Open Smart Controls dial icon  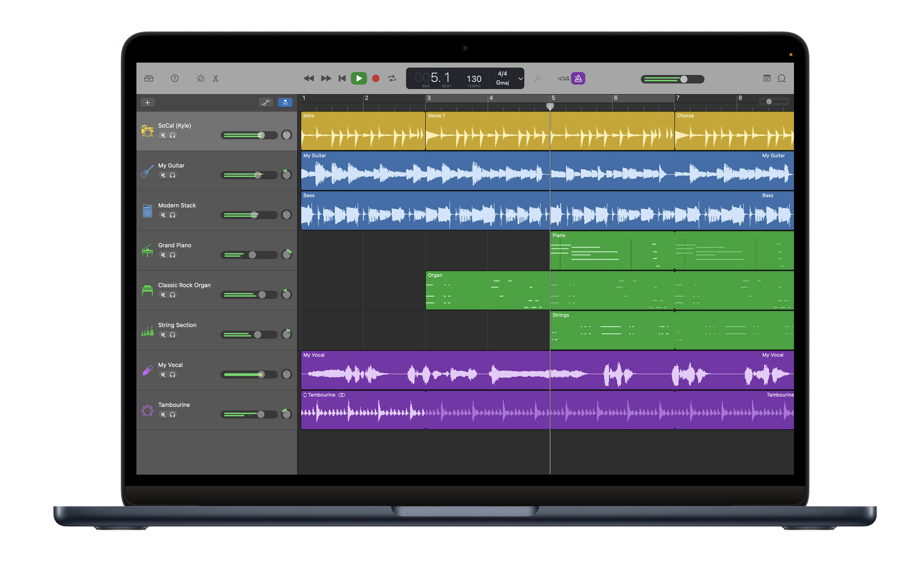click(x=200, y=78)
